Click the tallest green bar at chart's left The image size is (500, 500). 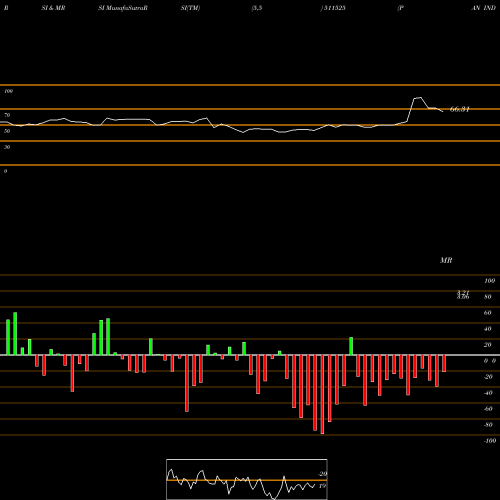pyautogui.click(x=15, y=334)
